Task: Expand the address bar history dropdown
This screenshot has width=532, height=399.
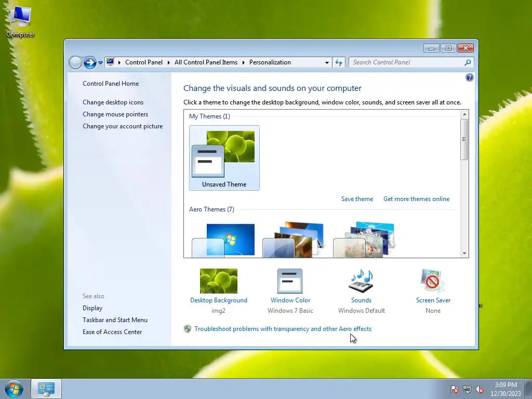Action: point(327,62)
